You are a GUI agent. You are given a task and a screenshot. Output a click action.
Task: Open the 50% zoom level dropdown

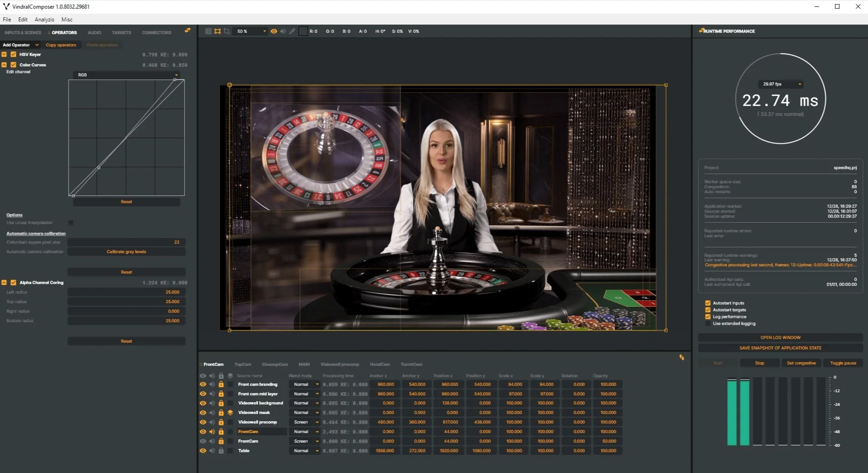click(x=250, y=31)
